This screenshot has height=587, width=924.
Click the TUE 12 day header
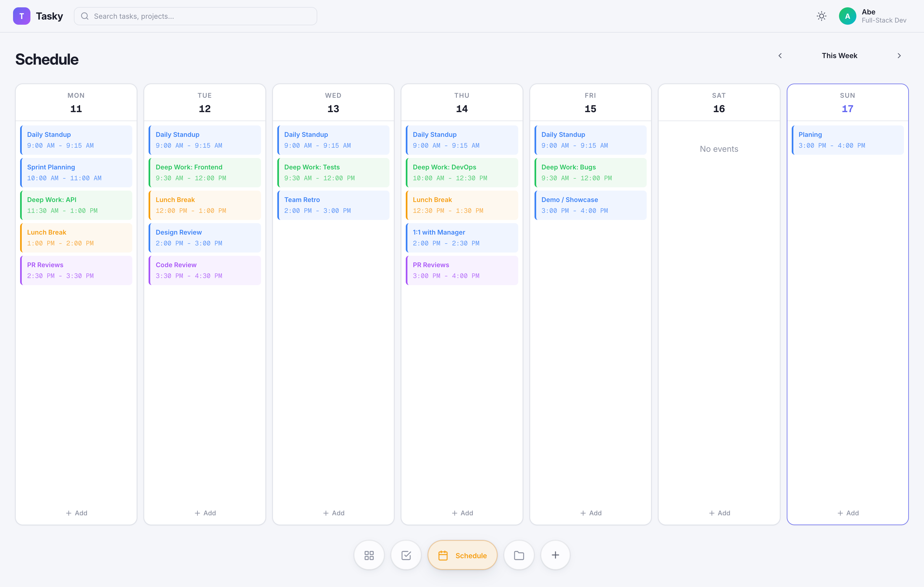point(205,103)
